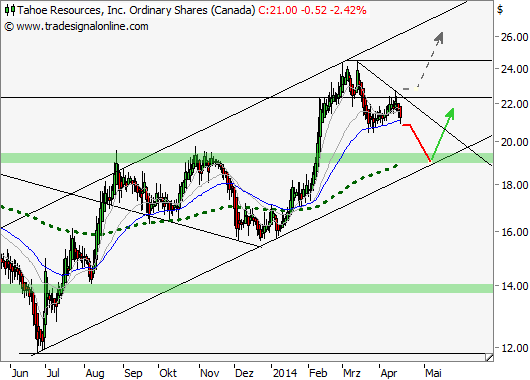Click the Feb label on time axis
This screenshot has width=530, height=380.
[318, 373]
